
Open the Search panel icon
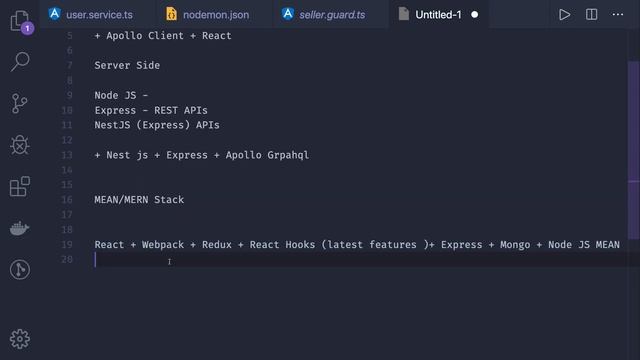pos(20,62)
